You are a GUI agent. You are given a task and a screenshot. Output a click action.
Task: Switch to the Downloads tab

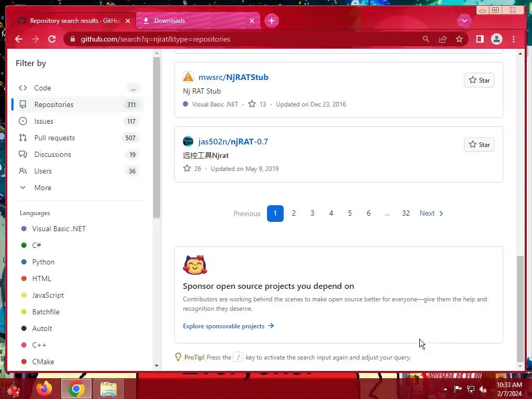pos(198,21)
